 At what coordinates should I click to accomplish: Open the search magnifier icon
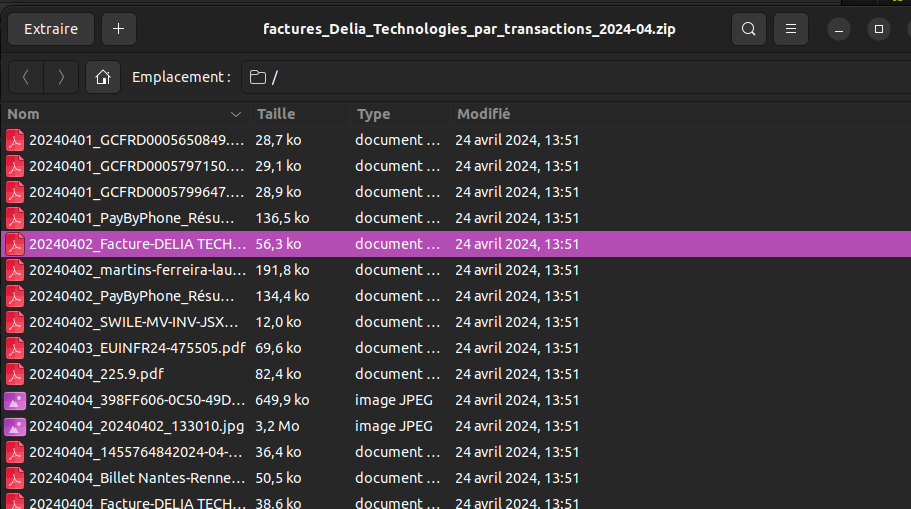click(748, 29)
